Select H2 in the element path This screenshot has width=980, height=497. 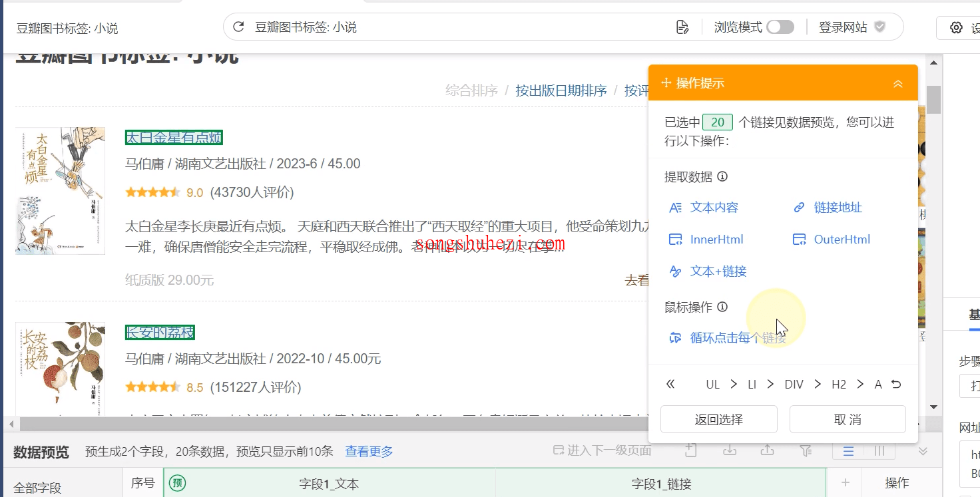839,385
